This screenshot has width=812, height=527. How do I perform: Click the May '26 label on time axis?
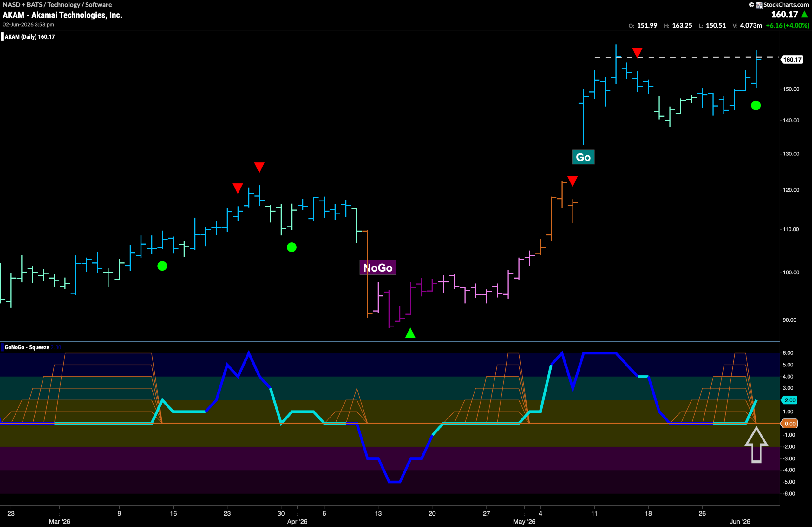click(x=524, y=521)
